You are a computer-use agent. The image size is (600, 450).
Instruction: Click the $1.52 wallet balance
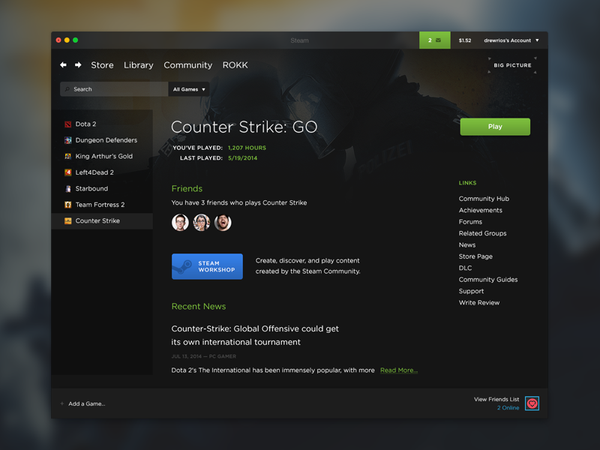[465, 40]
